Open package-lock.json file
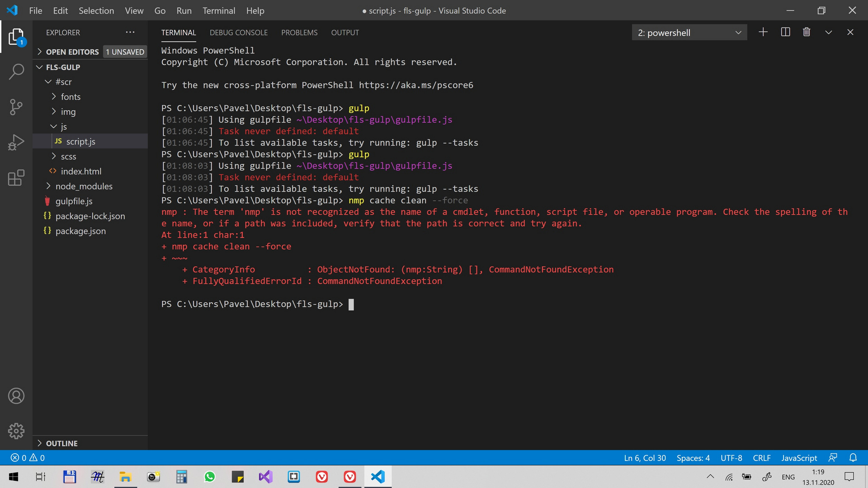Screen dimensions: 868x488 (x=90, y=216)
